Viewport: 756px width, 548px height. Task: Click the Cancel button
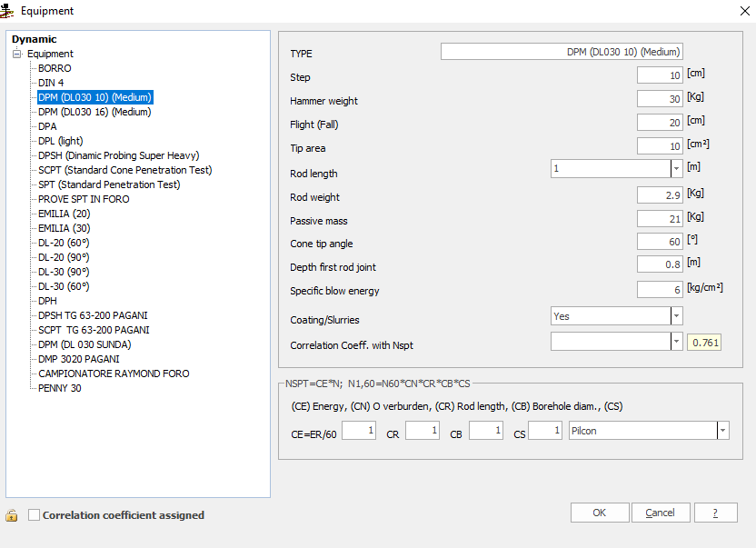coord(661,513)
